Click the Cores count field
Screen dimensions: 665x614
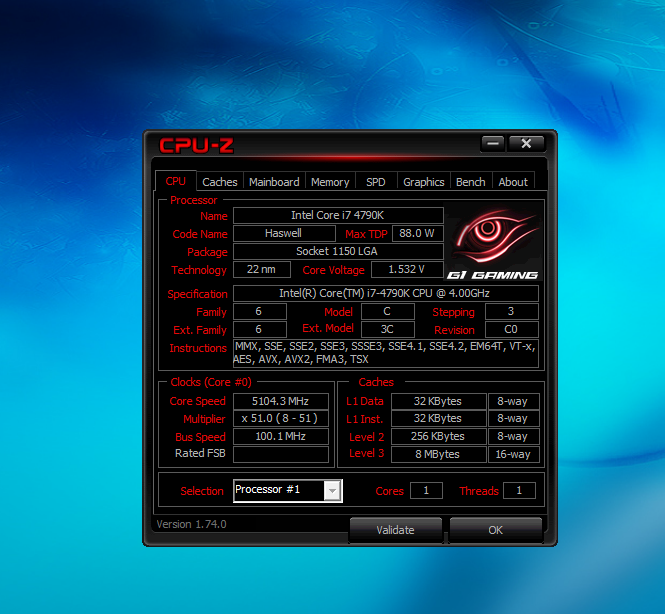[x=426, y=491]
